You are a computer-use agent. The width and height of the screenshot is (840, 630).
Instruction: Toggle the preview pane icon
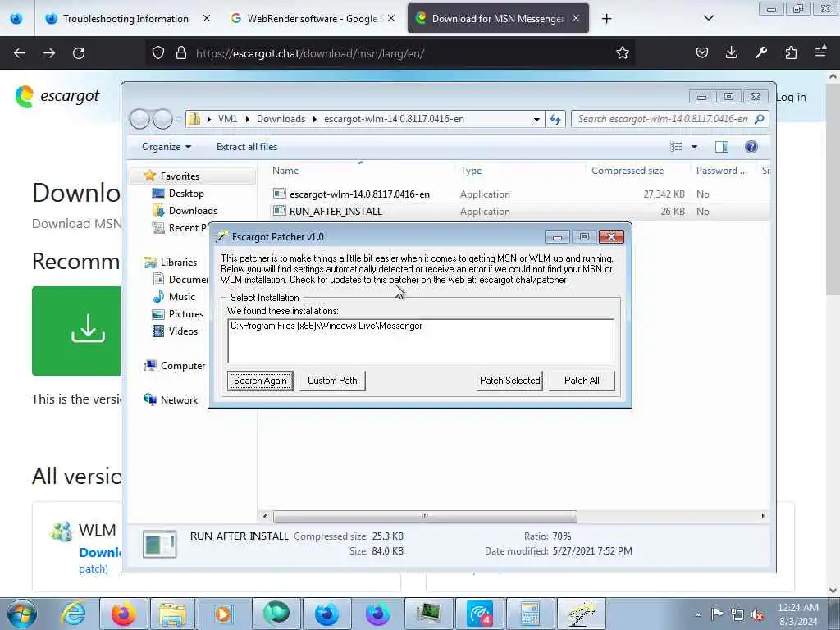(x=722, y=147)
